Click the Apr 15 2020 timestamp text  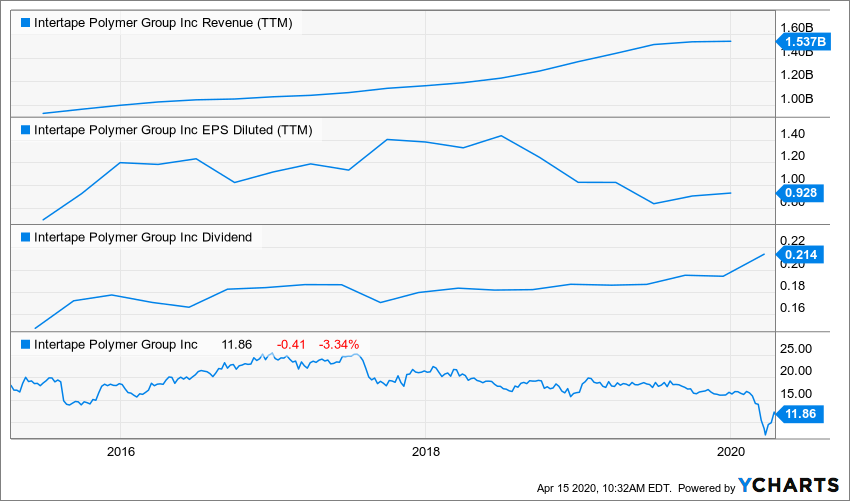604,488
